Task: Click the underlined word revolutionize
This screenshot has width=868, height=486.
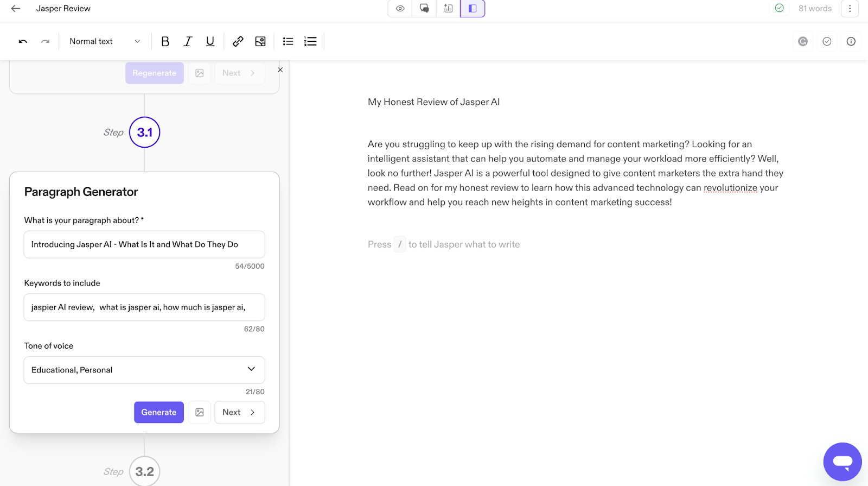Action: coord(730,188)
